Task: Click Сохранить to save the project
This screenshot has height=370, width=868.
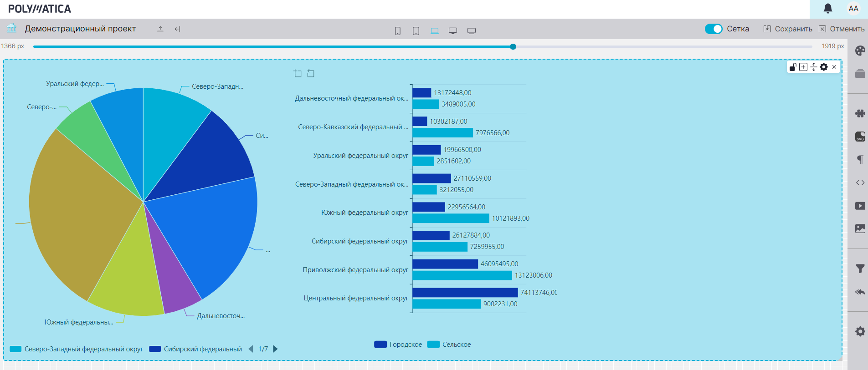Action: pyautogui.click(x=788, y=29)
